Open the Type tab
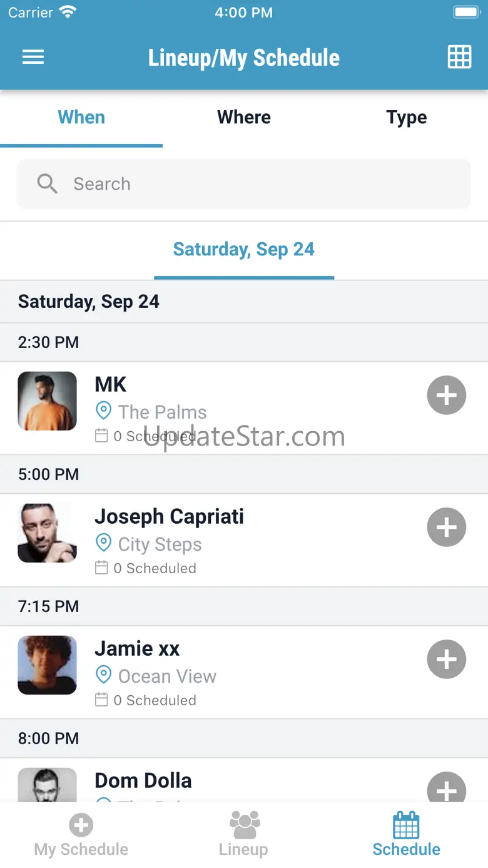The height and width of the screenshot is (868, 488). 406,118
